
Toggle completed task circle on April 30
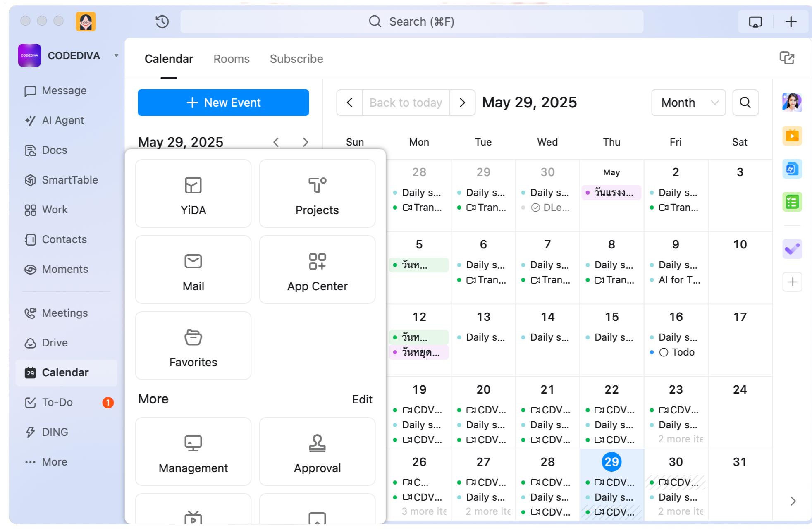(535, 208)
